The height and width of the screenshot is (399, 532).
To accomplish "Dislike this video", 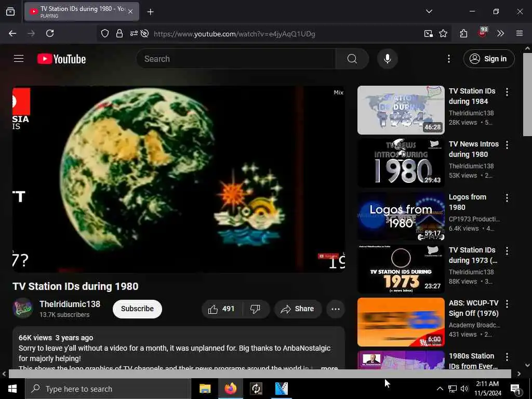I will tap(256, 309).
